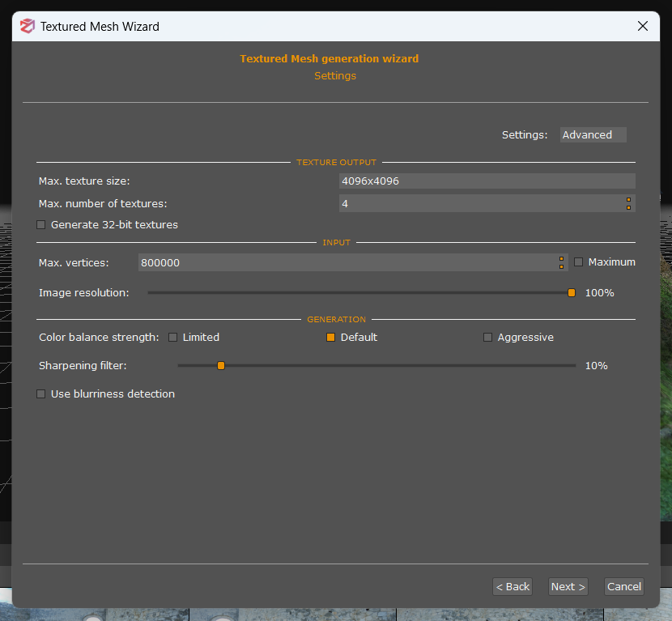Open the Settings mode dropdown showing Advanced
The image size is (672, 621).
(593, 135)
